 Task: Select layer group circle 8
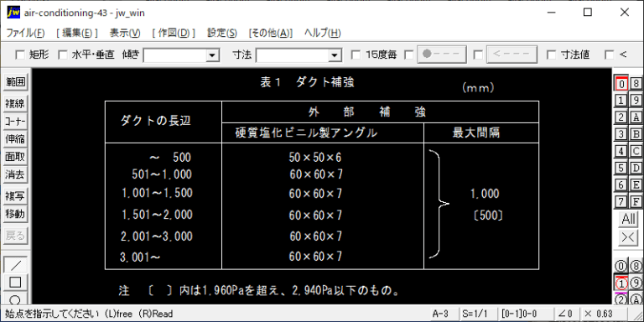tap(636, 266)
